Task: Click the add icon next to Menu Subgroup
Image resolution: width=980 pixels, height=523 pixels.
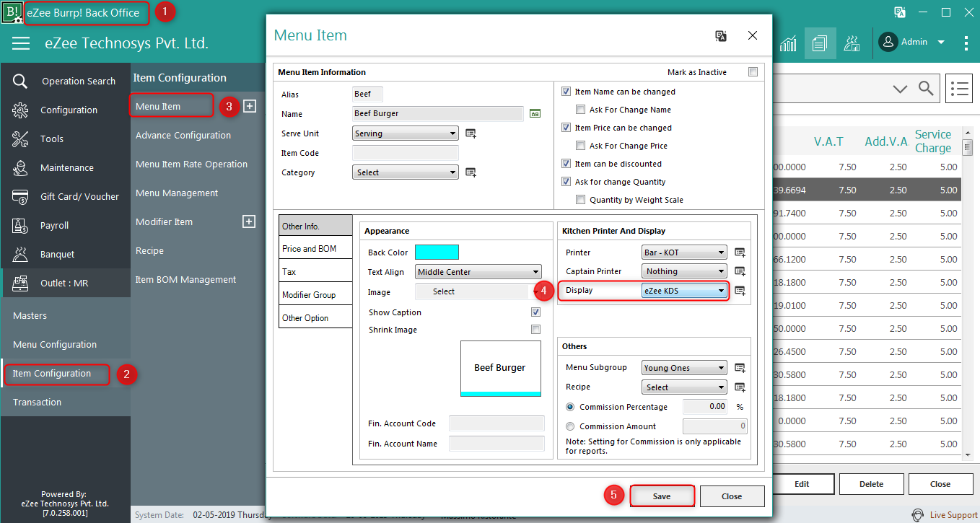Action: [740, 368]
